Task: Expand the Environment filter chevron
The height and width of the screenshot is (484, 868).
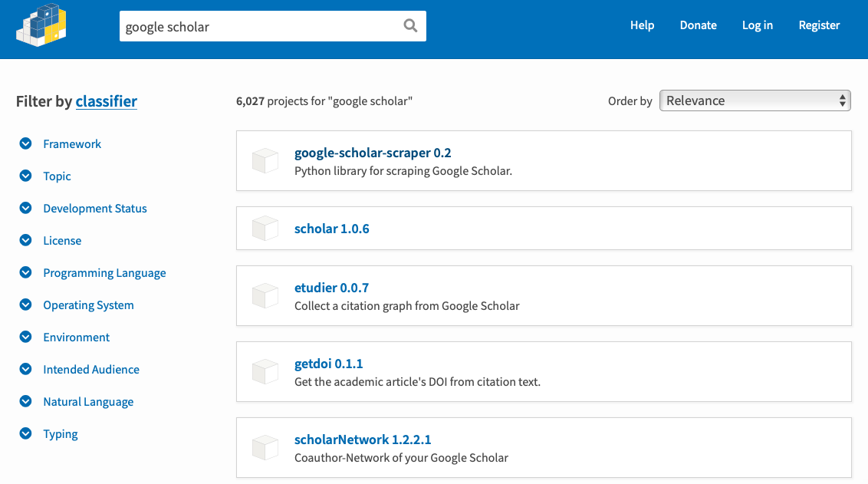Action: 25,337
